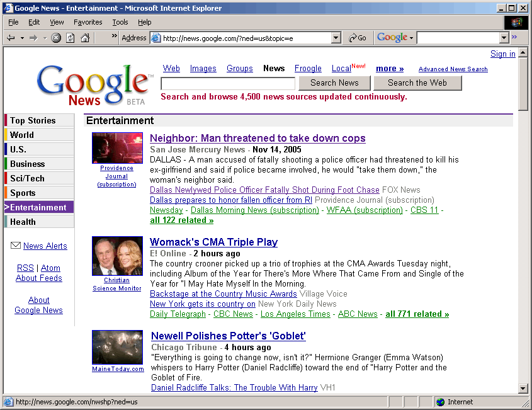Open the View menu

[x=57, y=23]
